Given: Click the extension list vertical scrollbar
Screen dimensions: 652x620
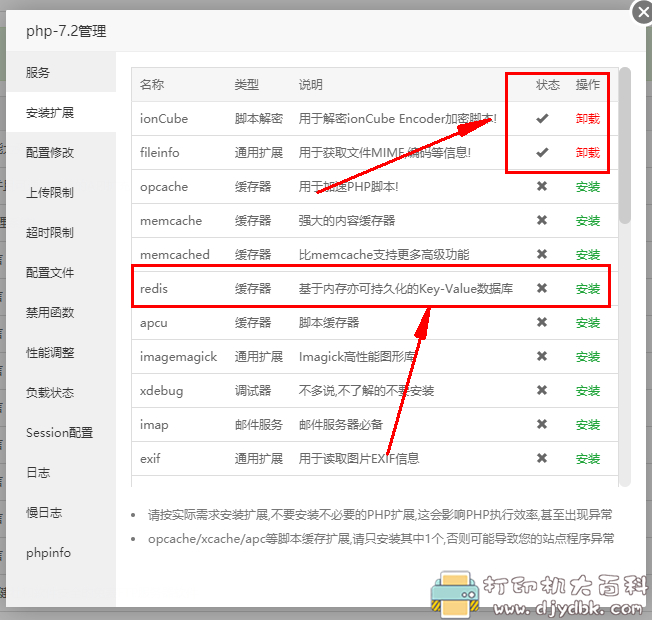Looking at the screenshot, I should coord(625,146).
